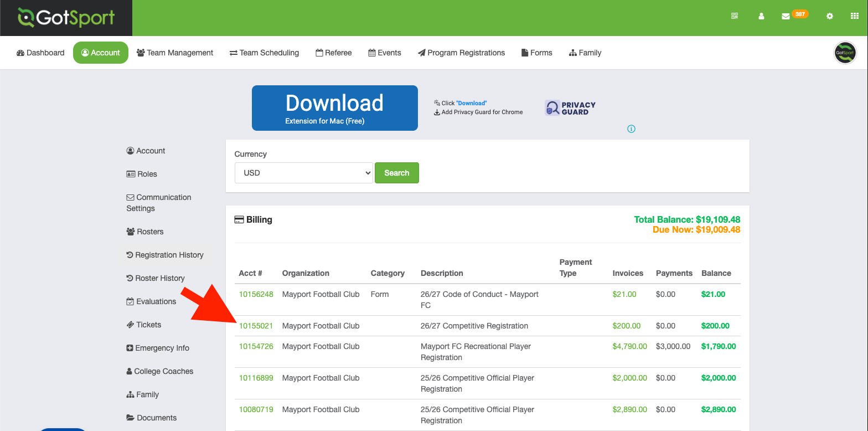
Task: Open Team Scheduling in the navigation bar
Action: tap(264, 53)
